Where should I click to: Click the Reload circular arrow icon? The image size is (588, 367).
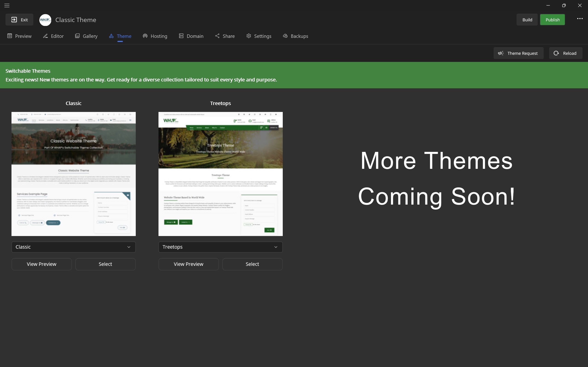pyautogui.click(x=556, y=53)
